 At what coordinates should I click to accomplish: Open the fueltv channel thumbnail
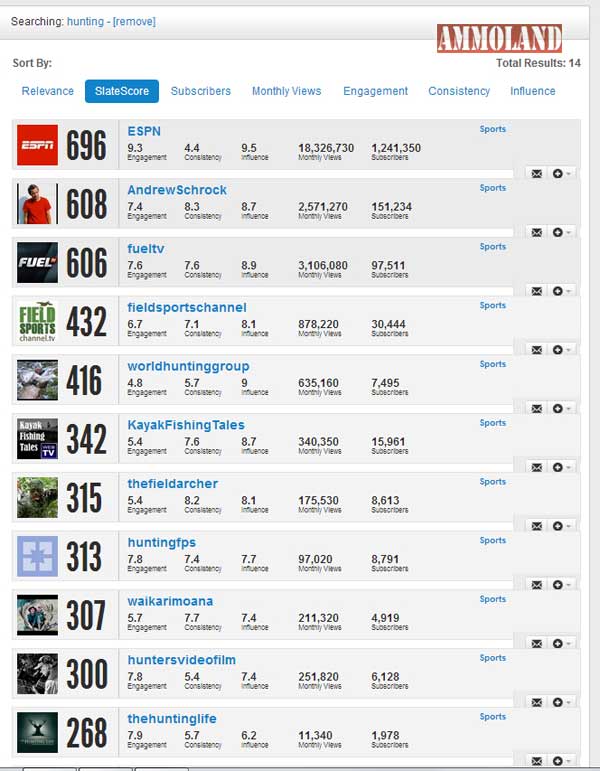[x=38, y=263]
